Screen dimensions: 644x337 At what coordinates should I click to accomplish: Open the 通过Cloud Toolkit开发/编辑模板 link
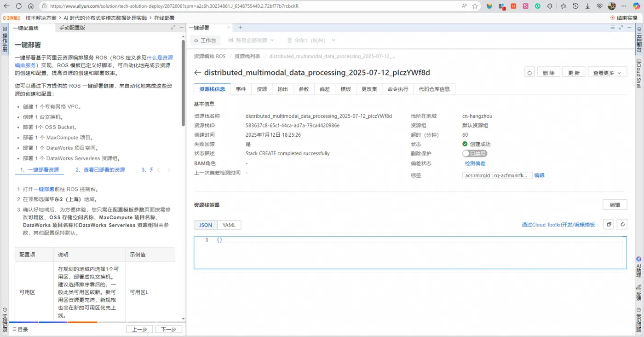[x=558, y=225]
